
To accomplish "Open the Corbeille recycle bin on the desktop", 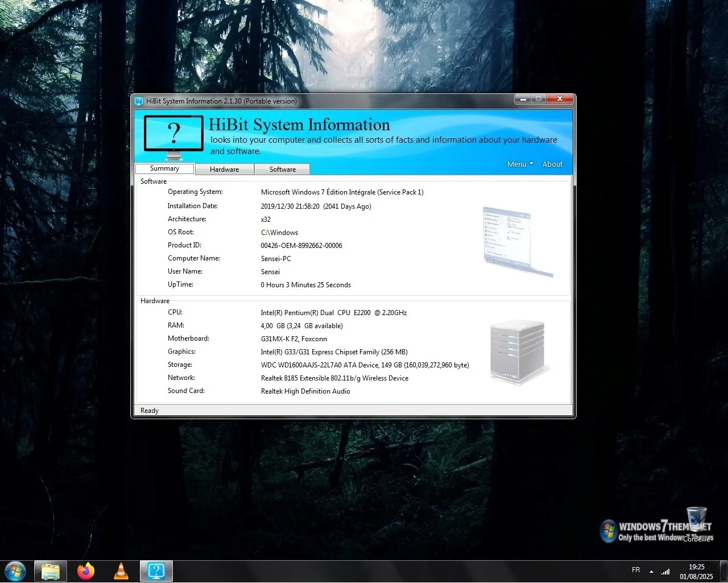I will pos(695,520).
